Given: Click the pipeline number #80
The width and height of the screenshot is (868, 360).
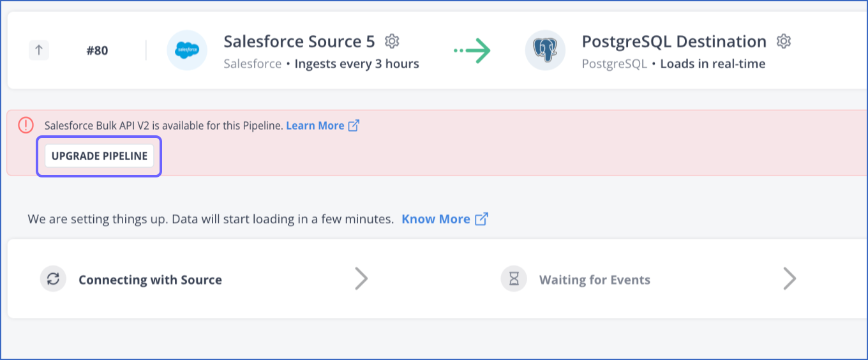Looking at the screenshot, I should click(x=97, y=50).
